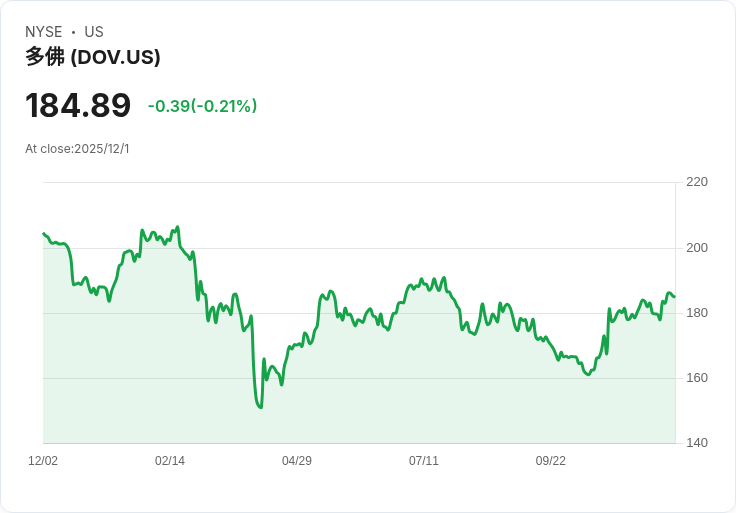Select the 02/14 date on x-axis
Image resolution: width=736 pixels, height=513 pixels.
point(170,461)
